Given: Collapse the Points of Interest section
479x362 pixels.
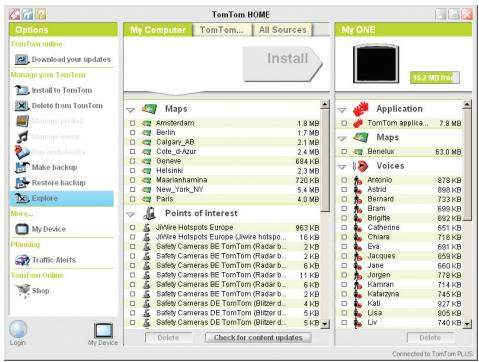Looking at the screenshot, I should [131, 214].
